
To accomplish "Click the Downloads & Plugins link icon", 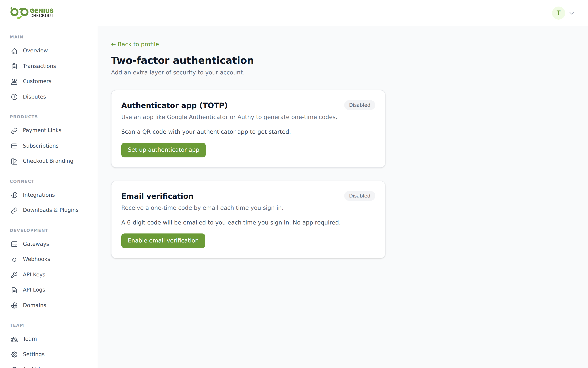I will [14, 210].
